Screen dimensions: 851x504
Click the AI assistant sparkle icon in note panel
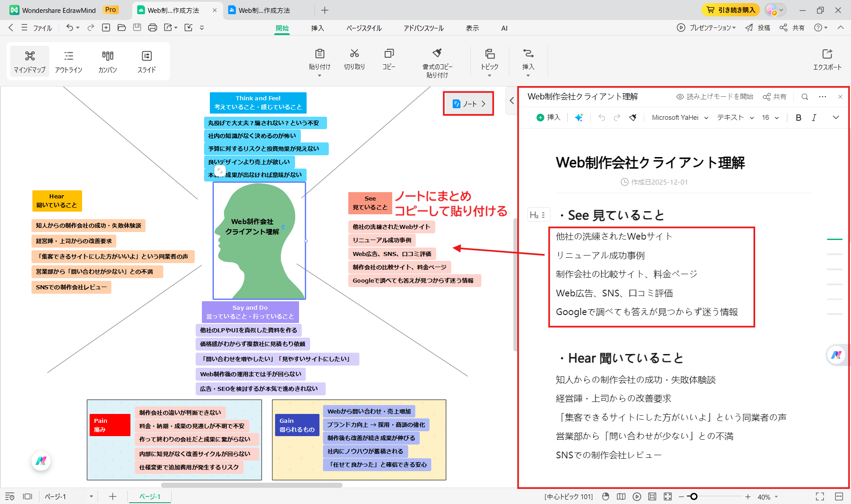[578, 118]
